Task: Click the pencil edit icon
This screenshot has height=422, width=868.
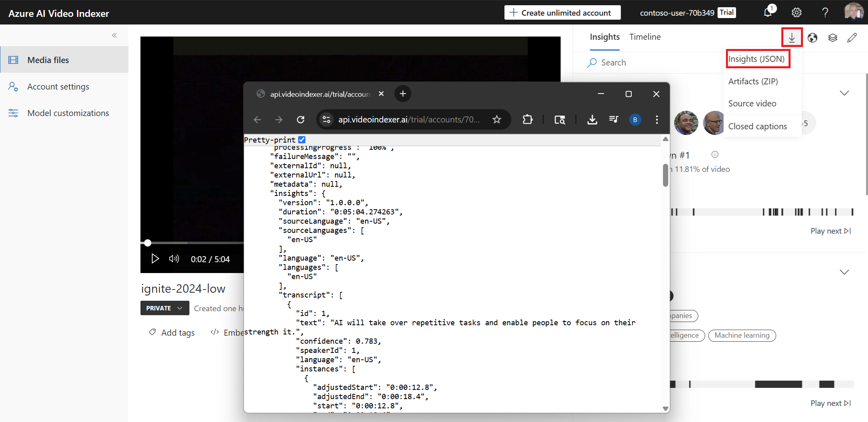Action: coord(852,38)
